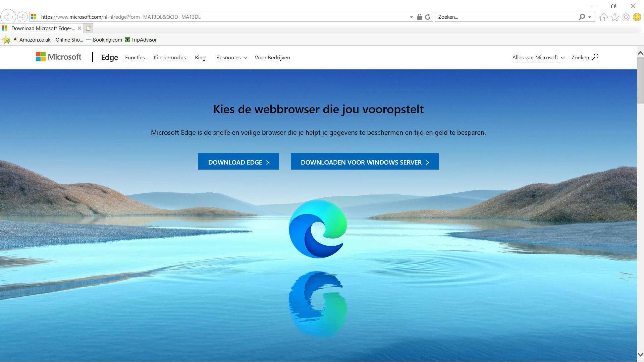Open the Favorites star icon
The width and height of the screenshot is (644, 362).
pos(614,17)
